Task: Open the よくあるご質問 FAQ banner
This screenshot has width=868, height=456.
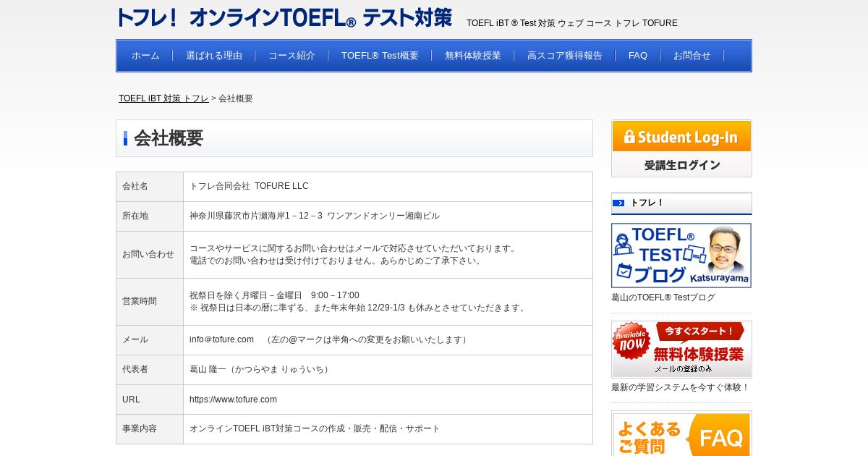Action: (x=681, y=434)
